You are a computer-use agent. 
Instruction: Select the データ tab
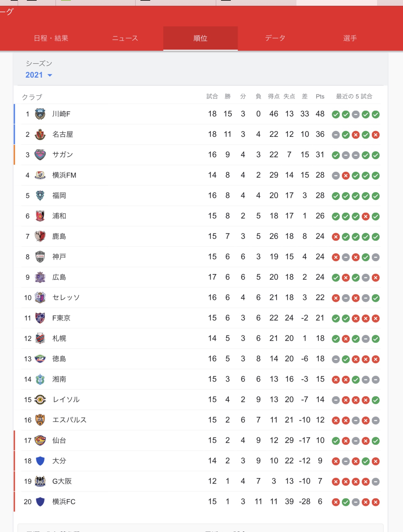click(275, 38)
